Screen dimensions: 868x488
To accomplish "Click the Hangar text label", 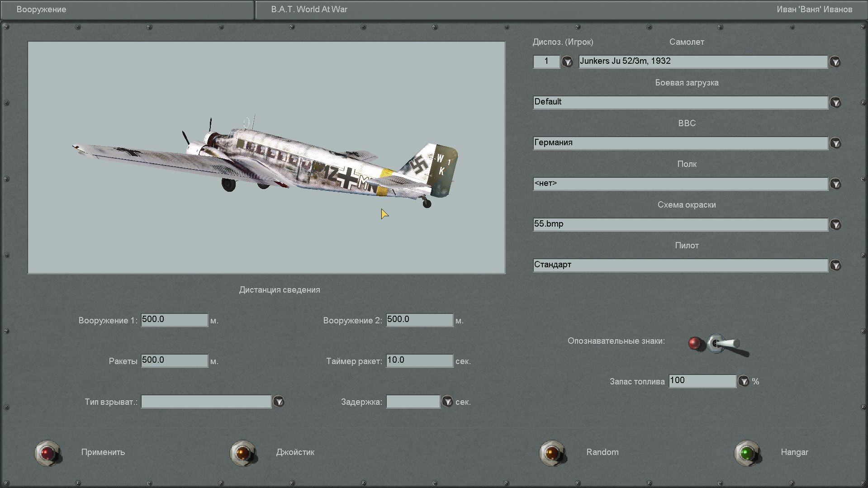I will 794,452.
